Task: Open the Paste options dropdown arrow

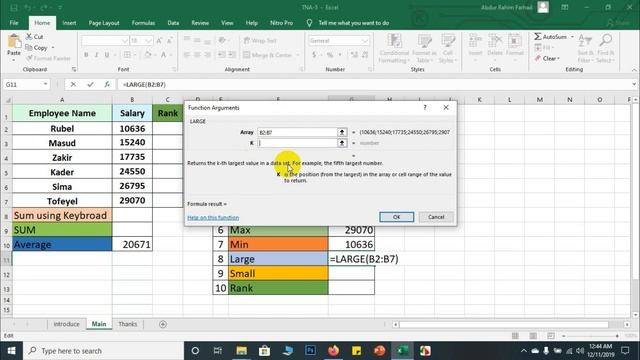Action: tap(14, 60)
